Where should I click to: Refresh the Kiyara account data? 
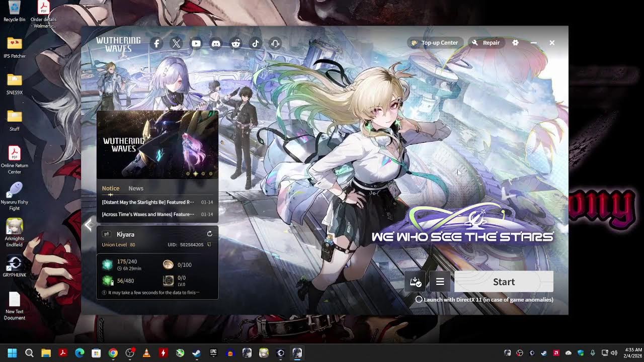click(x=210, y=234)
